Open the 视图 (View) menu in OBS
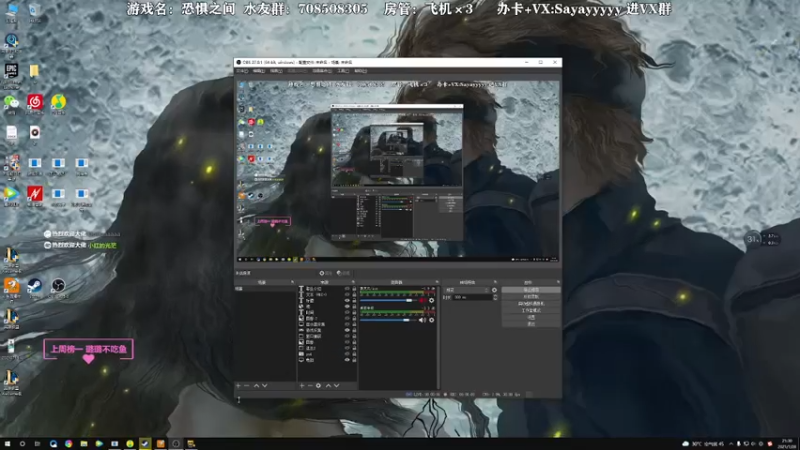The width and height of the screenshot is (800, 450). coord(276,71)
